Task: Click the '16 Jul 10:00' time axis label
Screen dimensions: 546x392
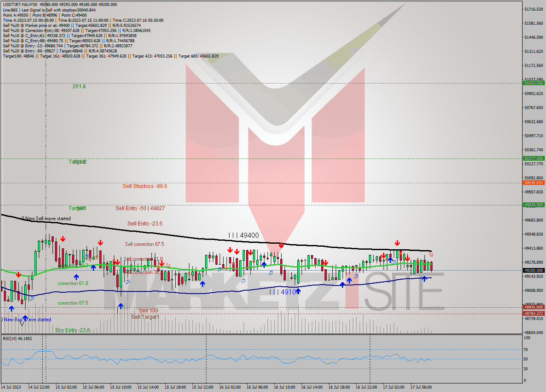Action: 285,387
